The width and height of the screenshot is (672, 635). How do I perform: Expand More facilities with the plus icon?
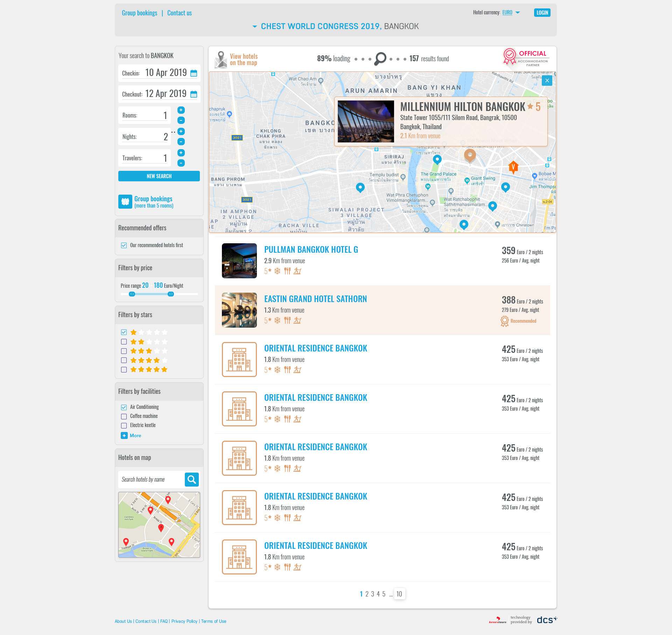point(124,435)
